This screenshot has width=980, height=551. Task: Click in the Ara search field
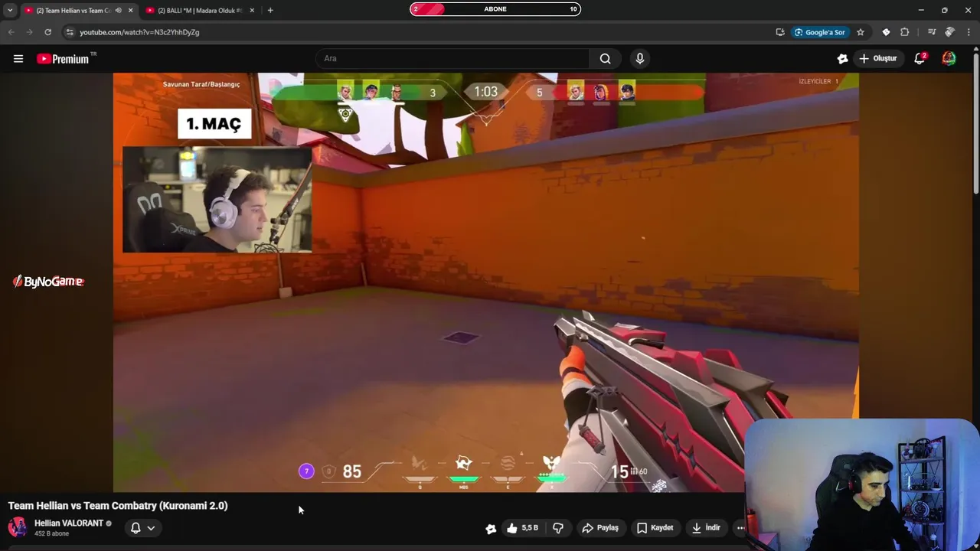452,59
